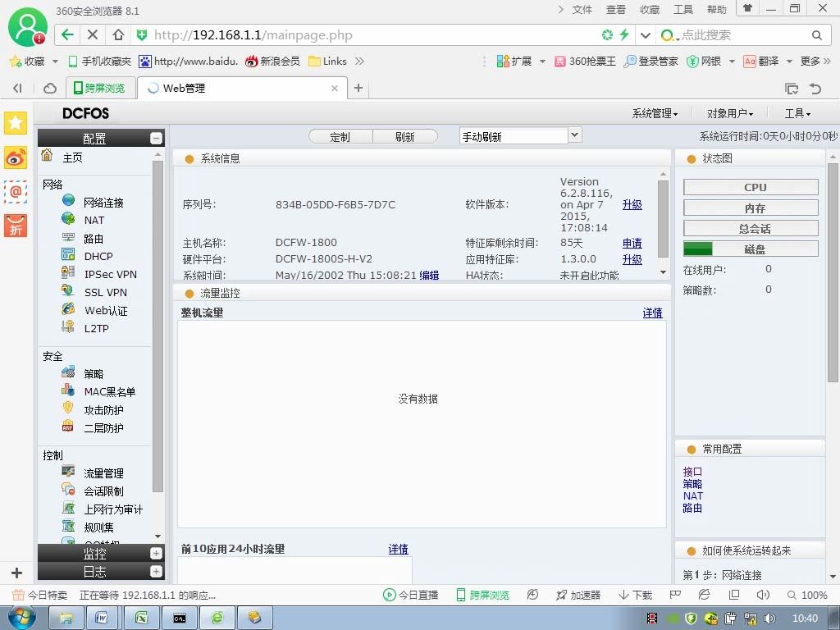Select the 磁盘 disk usage bar
Viewport: 840px width, 630px height.
click(x=751, y=249)
